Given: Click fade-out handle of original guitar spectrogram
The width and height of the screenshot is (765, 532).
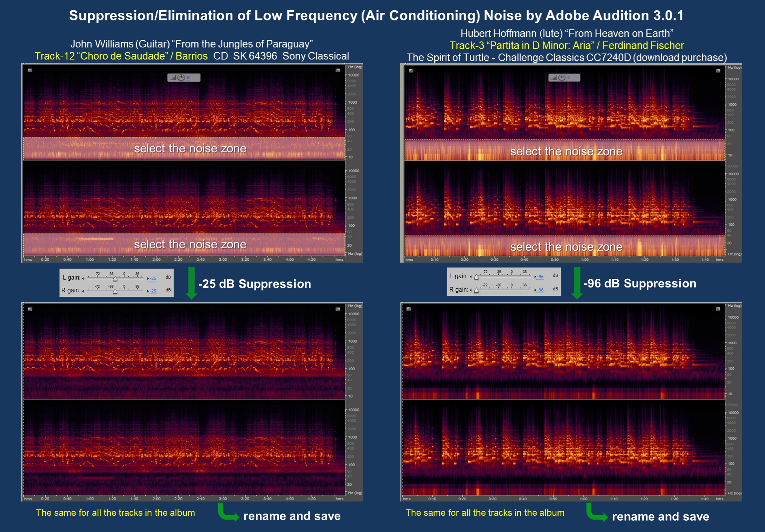Looking at the screenshot, I should point(338,70).
